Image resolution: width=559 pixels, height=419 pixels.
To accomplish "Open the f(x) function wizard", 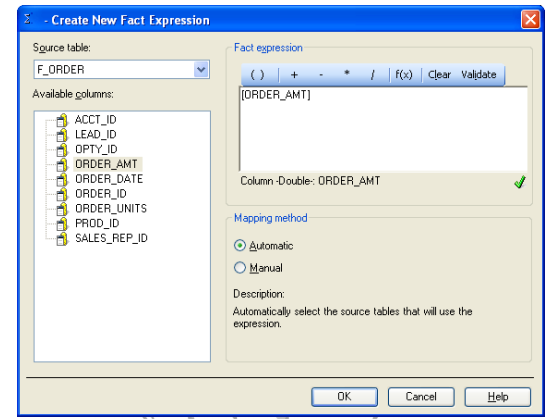I will [404, 75].
